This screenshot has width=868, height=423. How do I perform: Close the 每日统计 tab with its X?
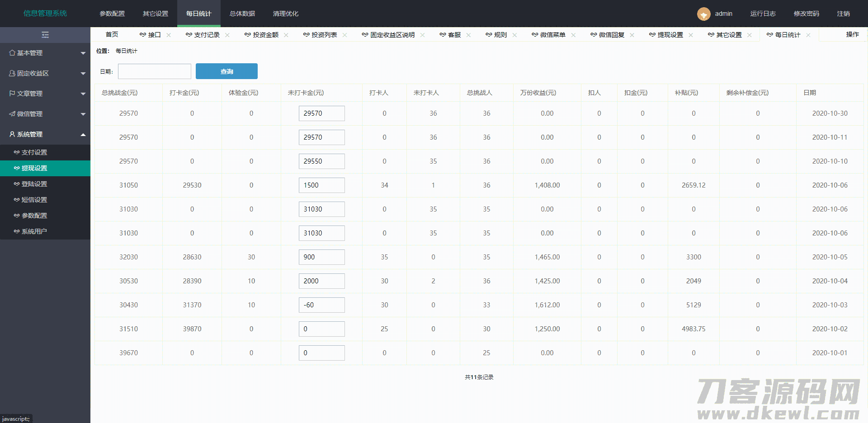point(808,35)
